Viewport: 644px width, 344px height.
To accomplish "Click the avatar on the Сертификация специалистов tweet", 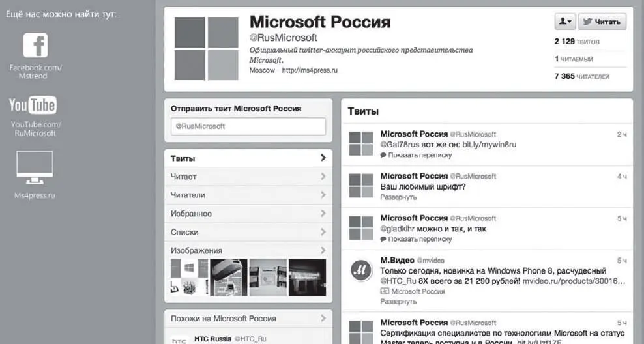I will coord(361,332).
